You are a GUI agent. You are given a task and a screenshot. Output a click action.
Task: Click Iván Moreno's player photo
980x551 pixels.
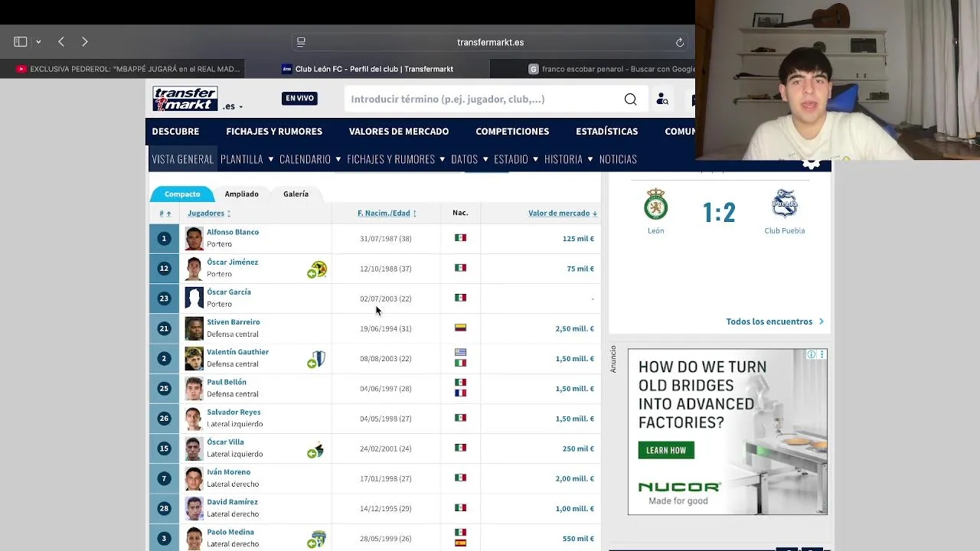click(x=194, y=478)
